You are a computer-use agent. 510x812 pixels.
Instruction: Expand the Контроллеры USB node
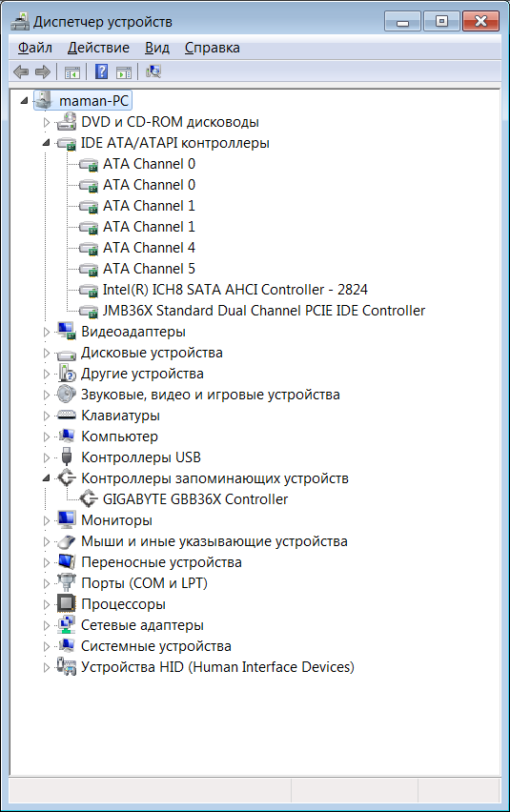[x=46, y=457]
